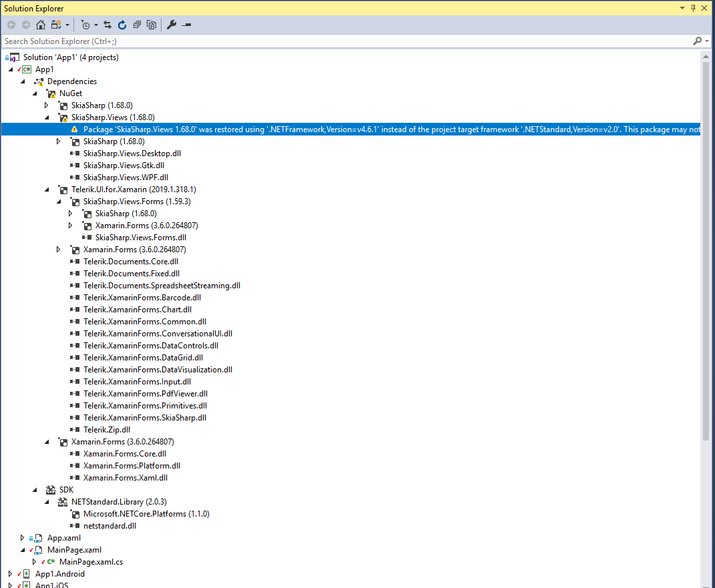Click the Show All Files icon
The height and width of the screenshot is (588, 715).
click(152, 25)
